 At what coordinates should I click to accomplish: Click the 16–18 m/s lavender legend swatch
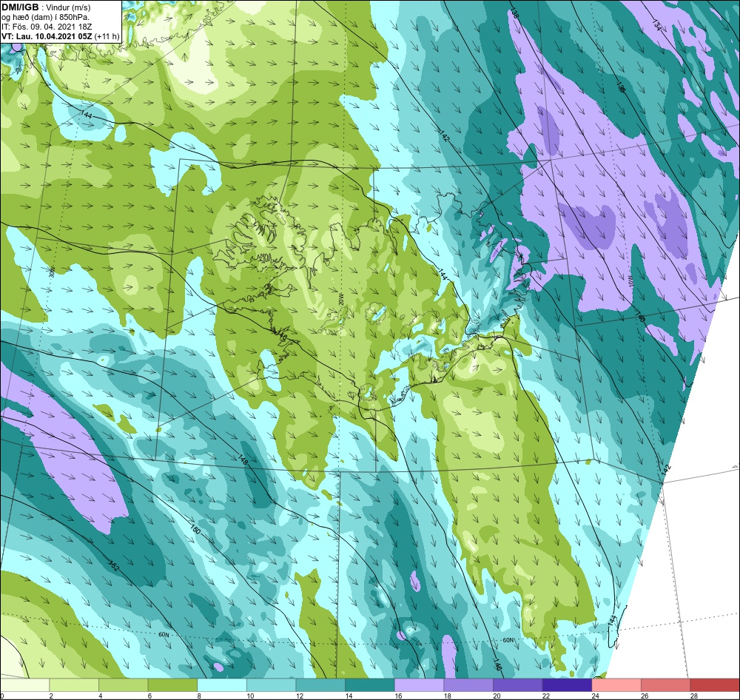[x=419, y=685]
